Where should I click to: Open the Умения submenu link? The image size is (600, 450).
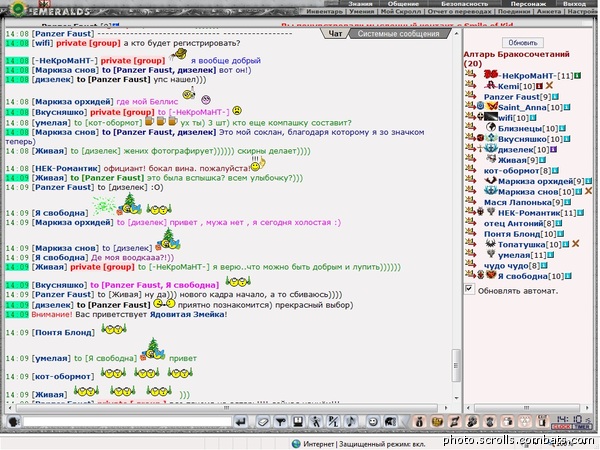(362, 12)
